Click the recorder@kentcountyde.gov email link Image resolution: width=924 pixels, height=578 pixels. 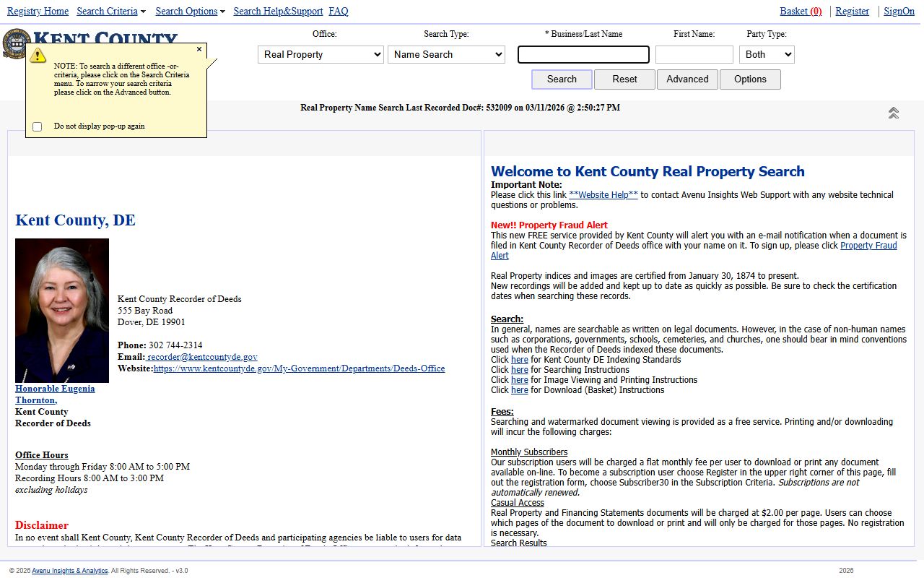pos(202,357)
